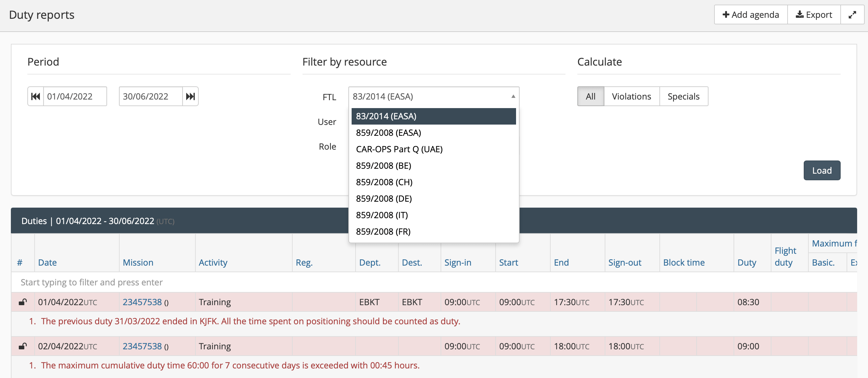The height and width of the screenshot is (378, 868).
Task: Click unlock icon on 01/04/2022 duty row
Action: (23, 302)
